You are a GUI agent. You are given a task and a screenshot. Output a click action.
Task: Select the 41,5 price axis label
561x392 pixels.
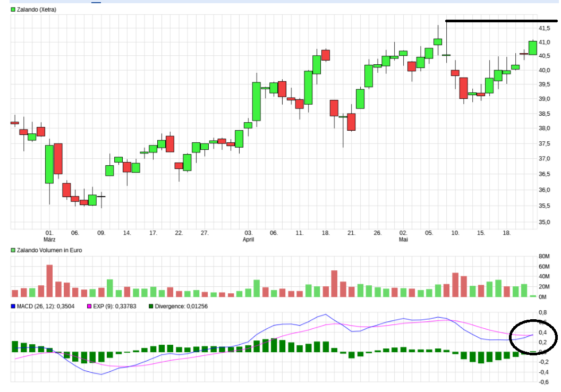click(x=543, y=28)
